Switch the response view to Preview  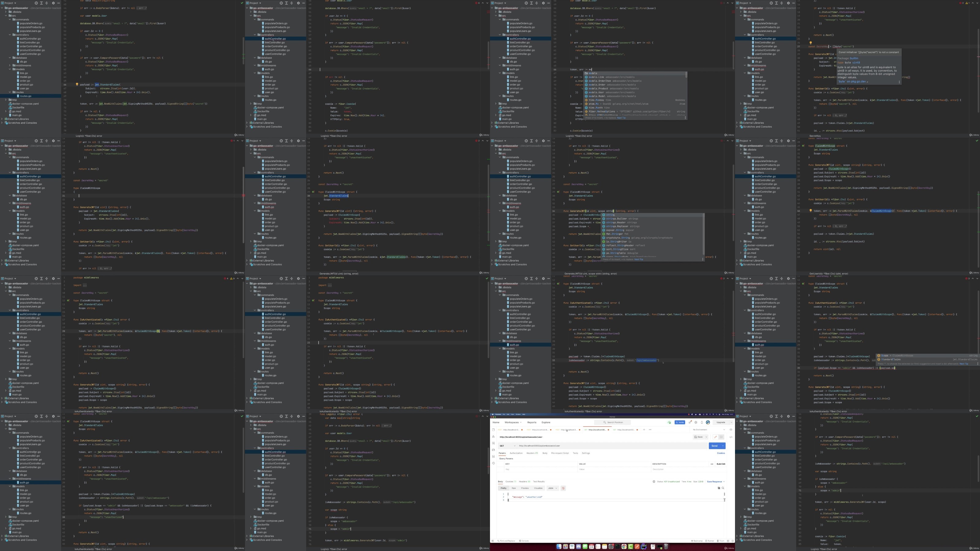(x=525, y=488)
